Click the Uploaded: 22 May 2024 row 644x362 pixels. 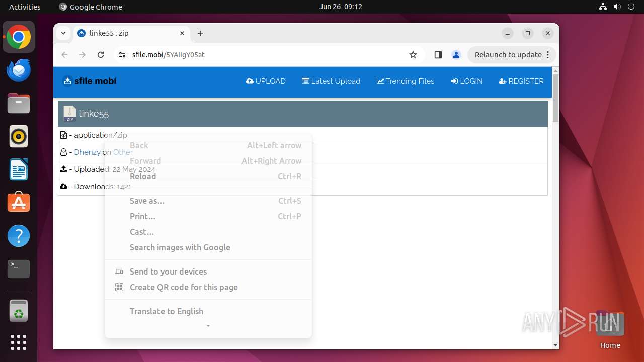click(303, 169)
